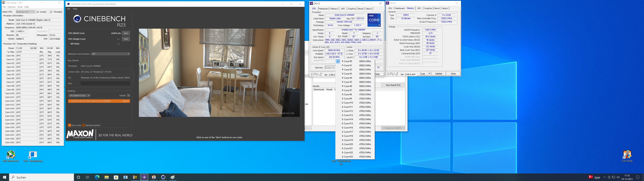Open Cinebench Help menu

click(75, 9)
